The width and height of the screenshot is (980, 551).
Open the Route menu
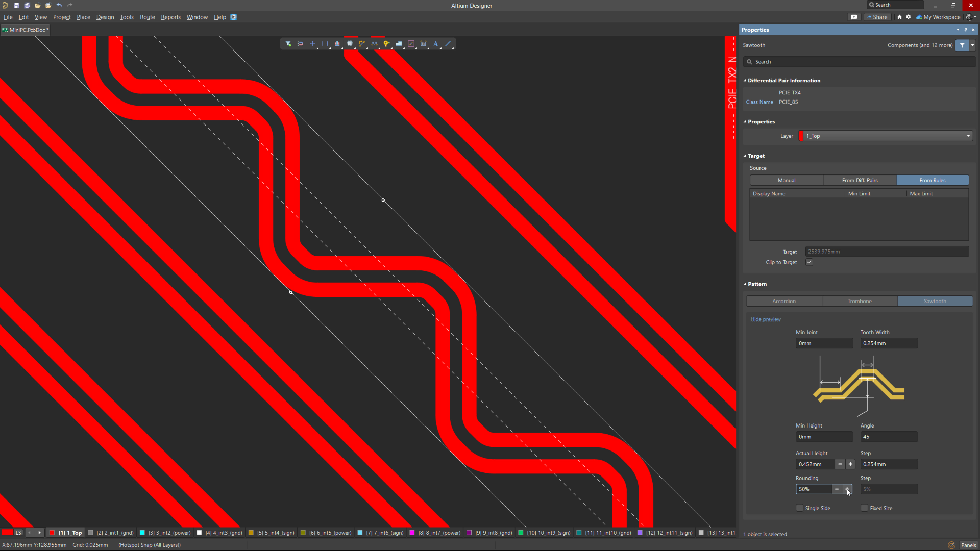pos(147,17)
